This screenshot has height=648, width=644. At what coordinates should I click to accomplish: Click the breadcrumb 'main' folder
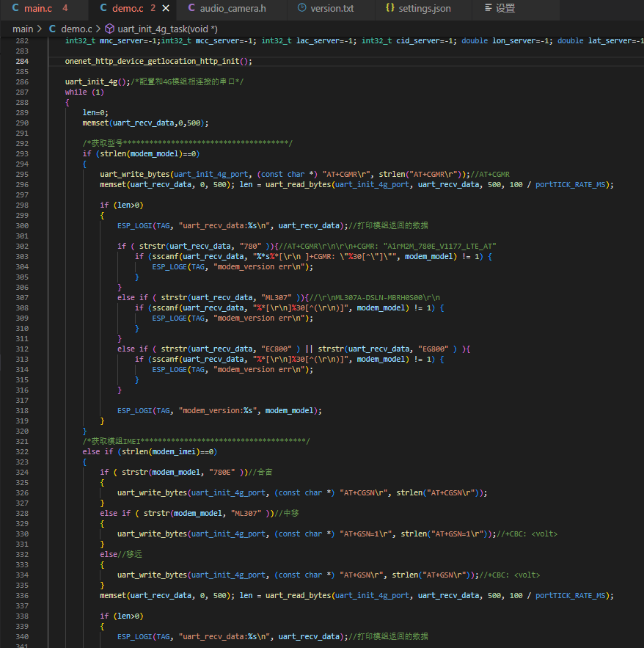click(x=23, y=29)
